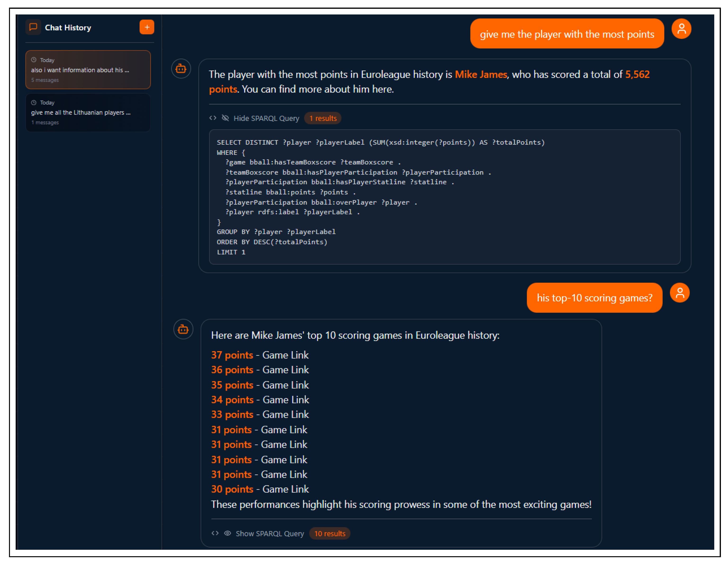Open the Game Link for 36 points
Viewport: 728px width, 565px height.
pyautogui.click(x=286, y=370)
